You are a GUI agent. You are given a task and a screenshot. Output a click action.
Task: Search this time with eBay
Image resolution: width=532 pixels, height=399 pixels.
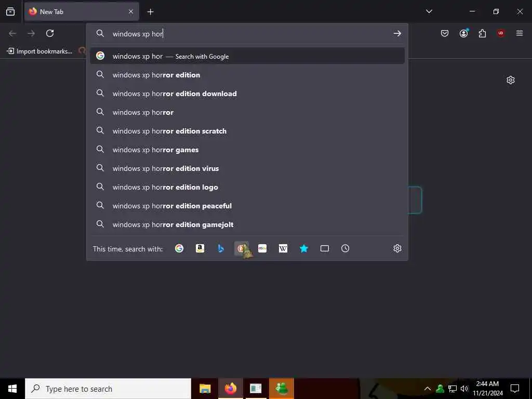tap(262, 248)
